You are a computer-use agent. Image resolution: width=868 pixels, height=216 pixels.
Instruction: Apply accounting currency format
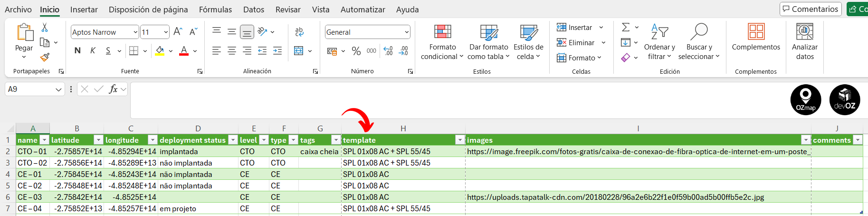pyautogui.click(x=332, y=51)
